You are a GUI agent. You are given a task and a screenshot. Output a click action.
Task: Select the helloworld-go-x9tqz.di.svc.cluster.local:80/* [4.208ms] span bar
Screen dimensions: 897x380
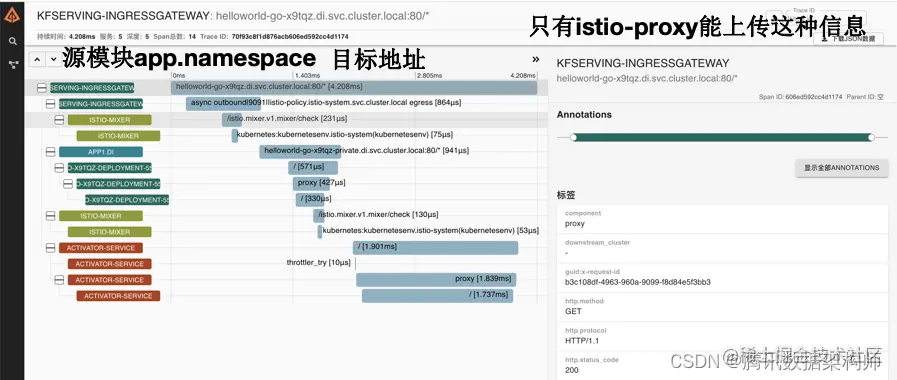(354, 87)
